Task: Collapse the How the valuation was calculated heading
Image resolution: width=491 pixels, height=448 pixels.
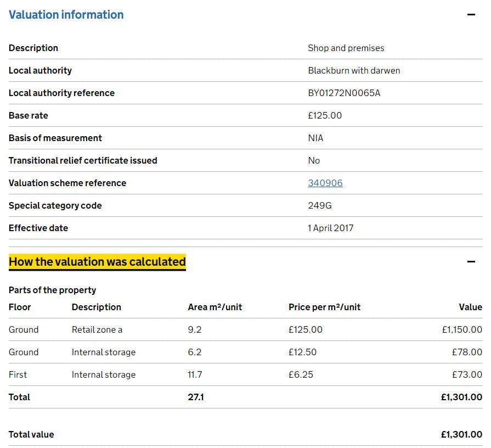Action: click(x=97, y=262)
